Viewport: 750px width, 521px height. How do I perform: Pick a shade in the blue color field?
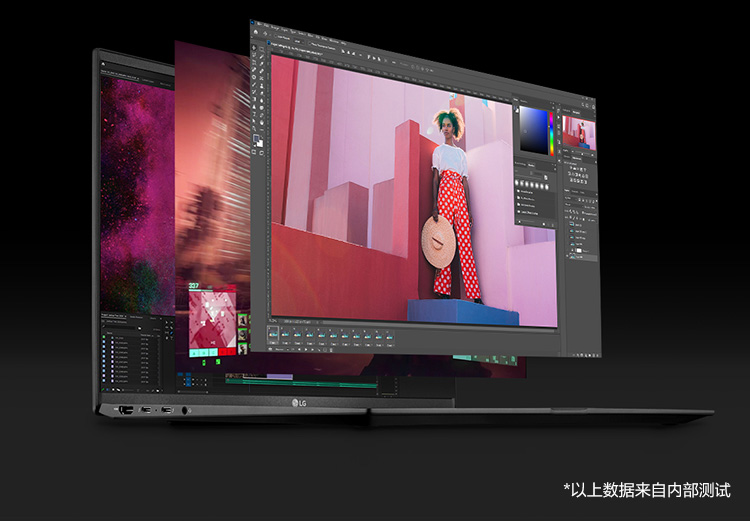pyautogui.click(x=534, y=130)
